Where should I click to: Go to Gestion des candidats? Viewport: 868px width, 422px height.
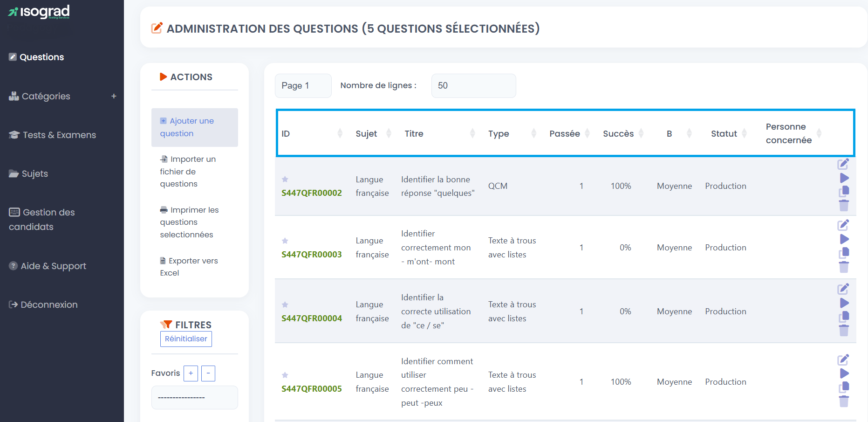tap(42, 219)
